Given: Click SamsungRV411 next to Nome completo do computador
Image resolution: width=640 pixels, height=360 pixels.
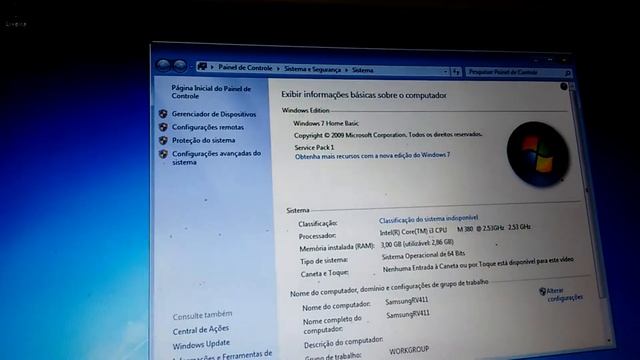Looking at the screenshot, I should coord(408,314).
